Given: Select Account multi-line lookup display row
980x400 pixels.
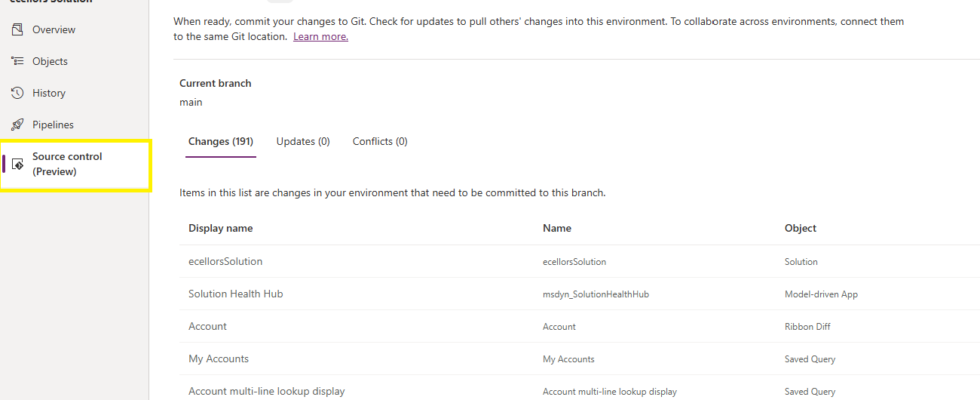Looking at the screenshot, I should point(267,391).
